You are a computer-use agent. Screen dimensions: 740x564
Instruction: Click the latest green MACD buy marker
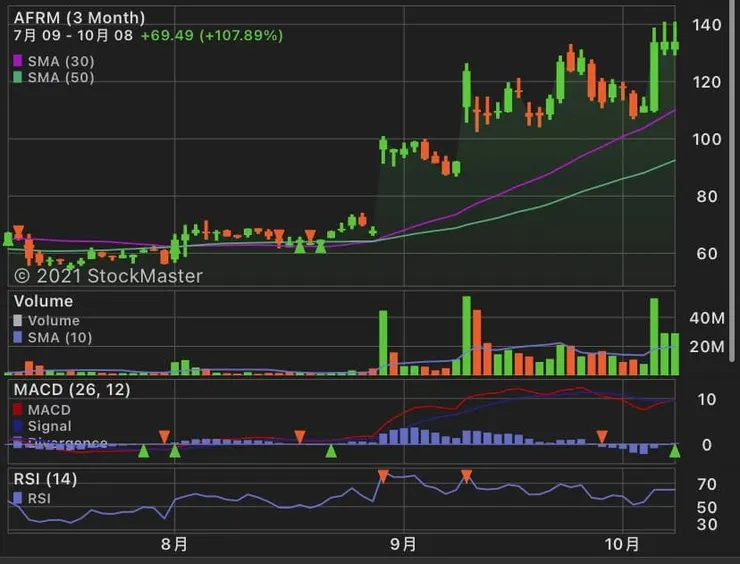[x=675, y=451]
